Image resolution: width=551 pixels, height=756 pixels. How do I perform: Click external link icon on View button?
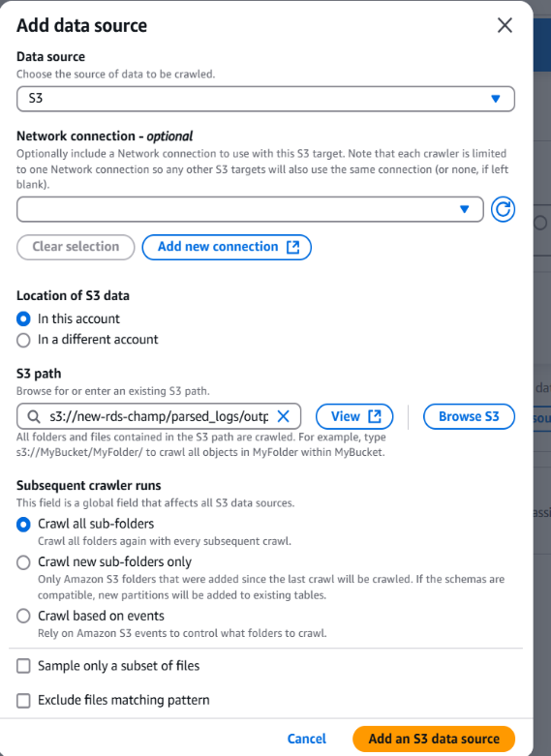375,416
